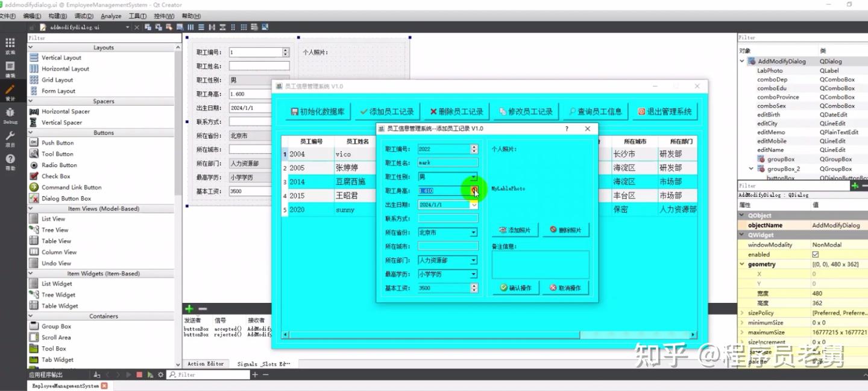Activate the Edit Signals/Slots toolbar mode
Viewport: 868px width, 391px height.
click(x=160, y=27)
